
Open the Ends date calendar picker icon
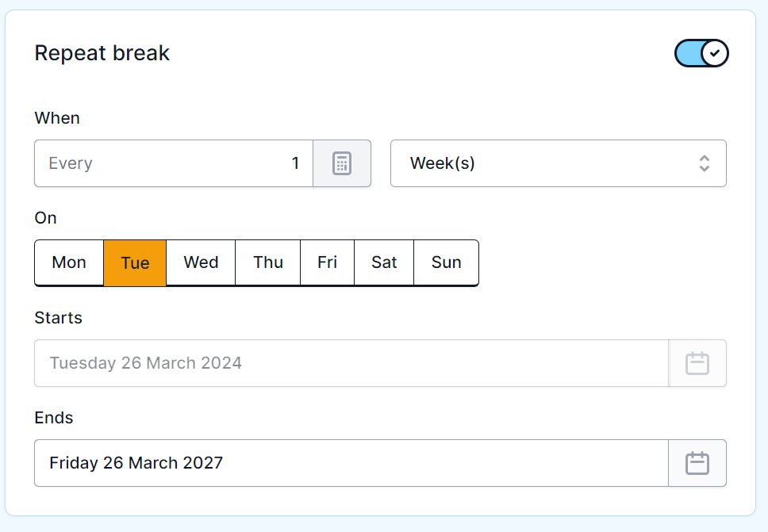[x=697, y=463]
